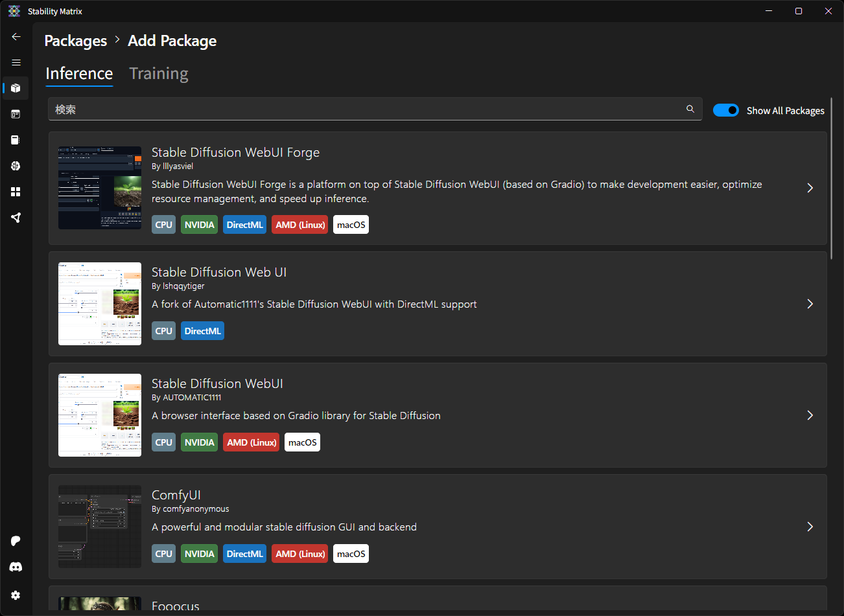Click the DirectML badge in ComfyUI row
Viewport: 844px width, 616px height.
coord(245,554)
